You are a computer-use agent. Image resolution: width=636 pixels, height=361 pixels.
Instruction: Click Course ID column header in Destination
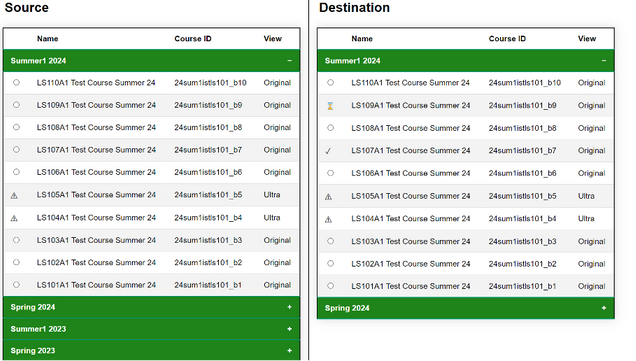tap(507, 39)
